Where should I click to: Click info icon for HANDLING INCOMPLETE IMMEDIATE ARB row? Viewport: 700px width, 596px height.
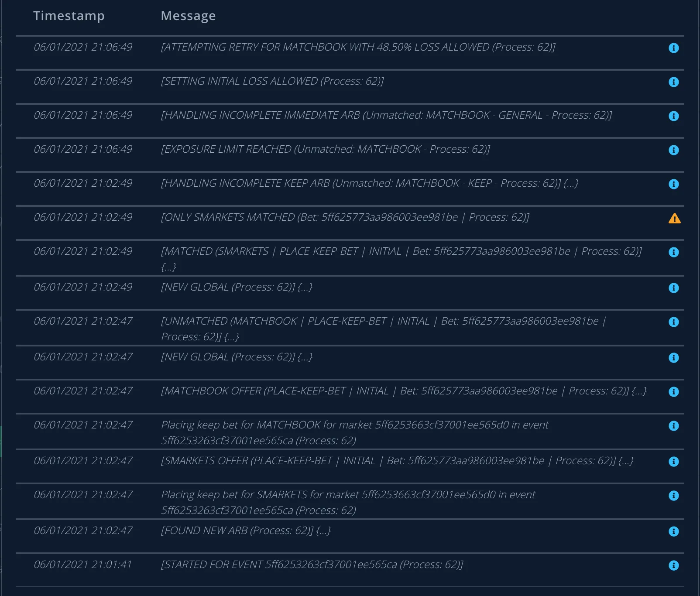click(674, 116)
